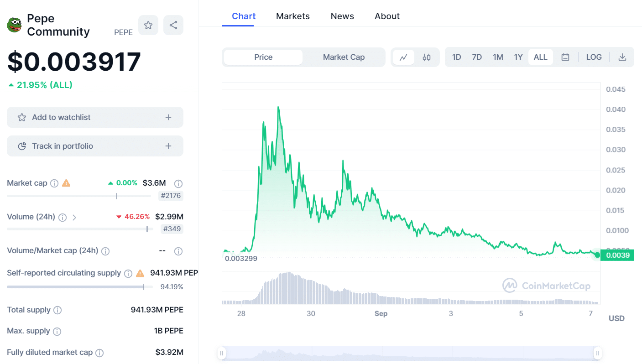
Task: Select the 7D time range
Action: point(477,57)
